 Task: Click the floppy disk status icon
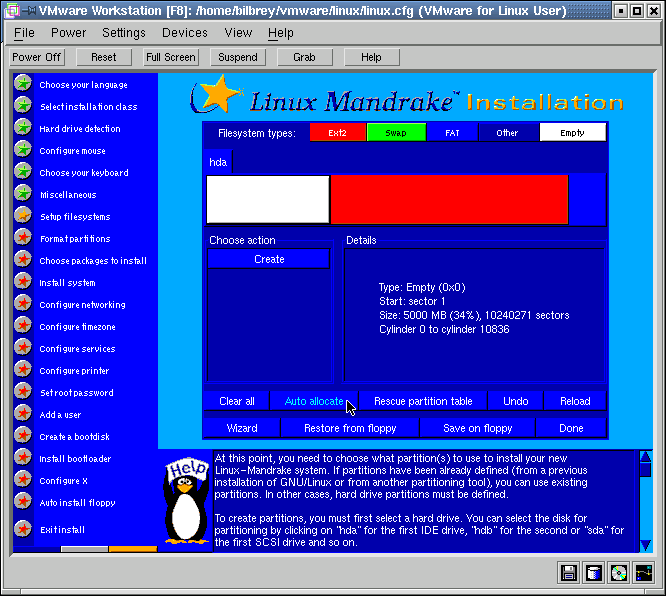tap(569, 573)
